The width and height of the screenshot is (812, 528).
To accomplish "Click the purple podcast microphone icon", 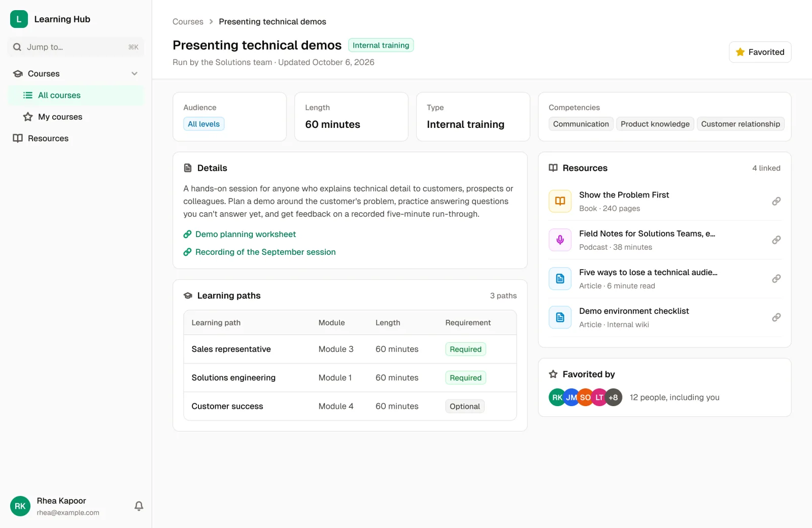I will coord(560,240).
